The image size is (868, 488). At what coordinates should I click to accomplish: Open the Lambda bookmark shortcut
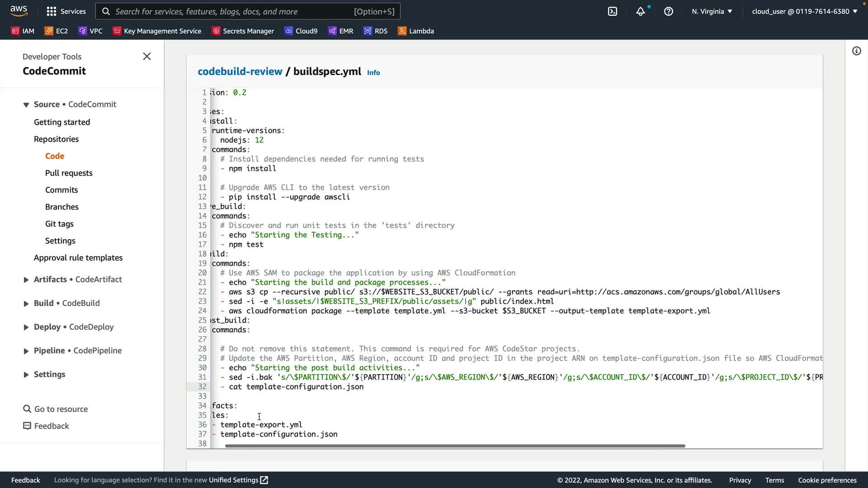click(x=415, y=31)
